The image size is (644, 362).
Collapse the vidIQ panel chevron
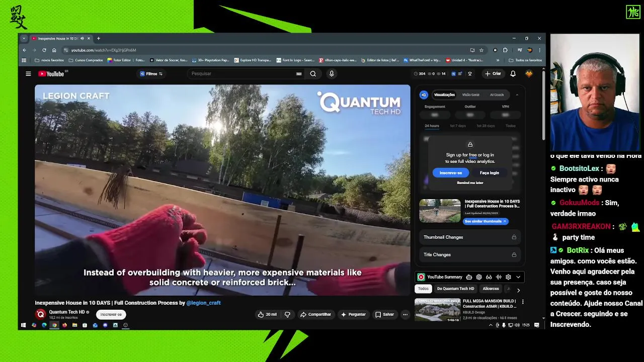click(517, 95)
